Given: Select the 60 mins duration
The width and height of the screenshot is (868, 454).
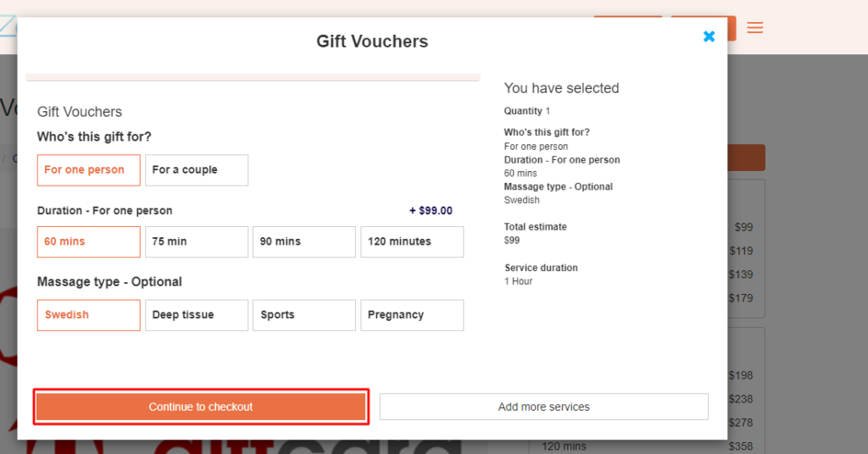Looking at the screenshot, I should (x=88, y=241).
